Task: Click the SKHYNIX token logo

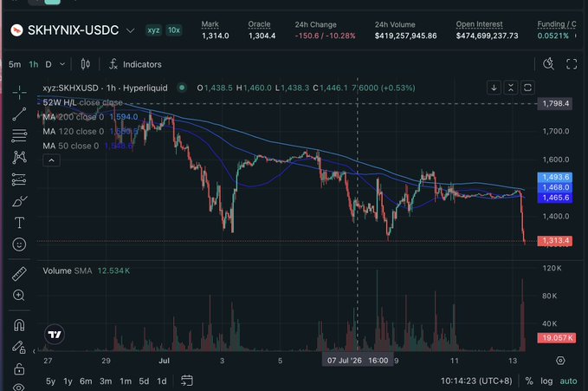Action: [x=16, y=30]
